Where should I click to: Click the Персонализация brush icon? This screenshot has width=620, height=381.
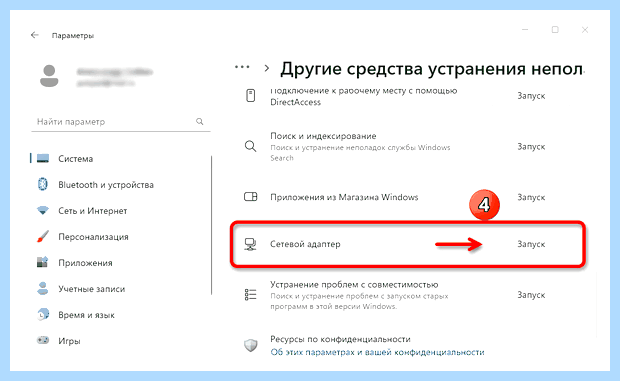(43, 237)
